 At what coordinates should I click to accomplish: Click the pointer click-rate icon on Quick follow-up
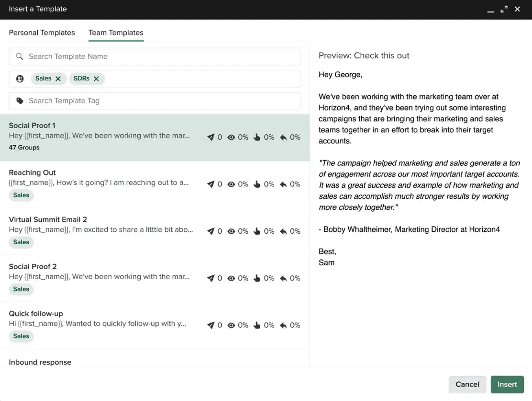point(257,325)
